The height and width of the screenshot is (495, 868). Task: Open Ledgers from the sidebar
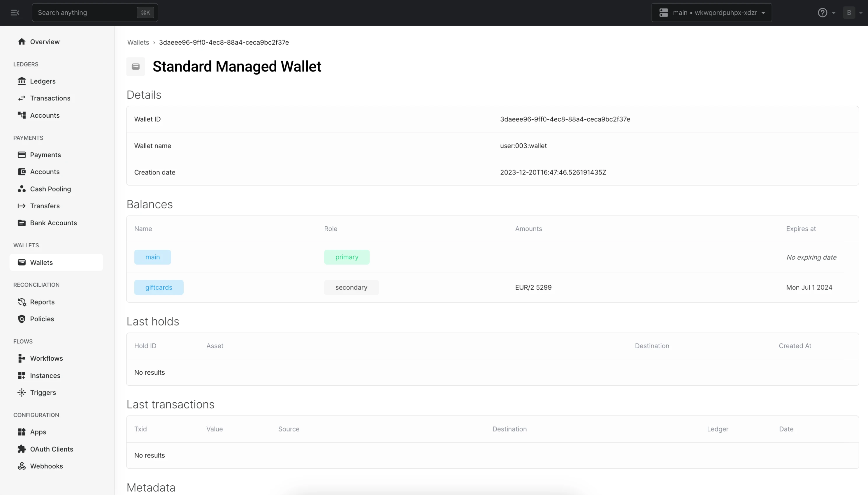[43, 81]
